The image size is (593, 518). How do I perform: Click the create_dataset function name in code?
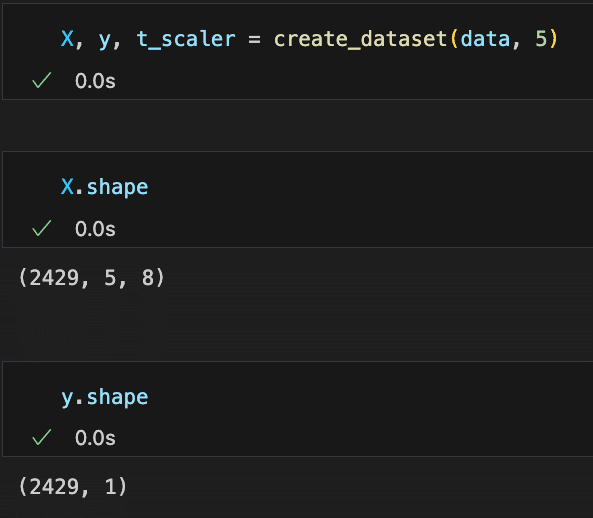click(x=360, y=39)
